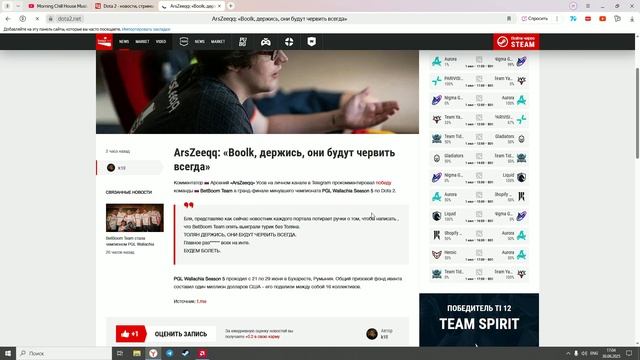Image resolution: width=640 pixels, height=360 pixels.
Task: Open the chat-bubble shield icon in navbar
Action: tap(311, 42)
